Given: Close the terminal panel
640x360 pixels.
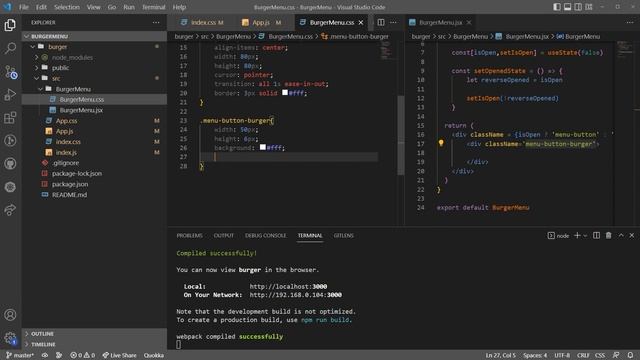Looking at the screenshot, I should coord(631,236).
